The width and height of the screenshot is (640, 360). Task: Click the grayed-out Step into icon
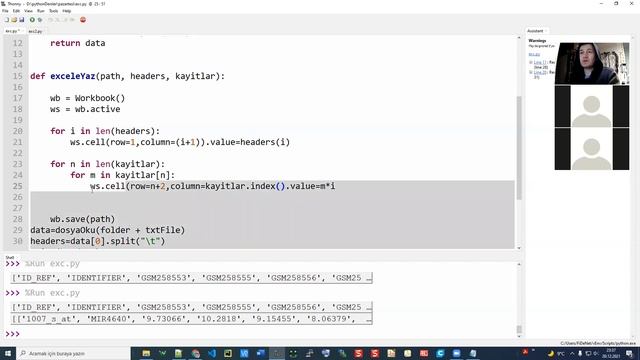click(58, 20)
